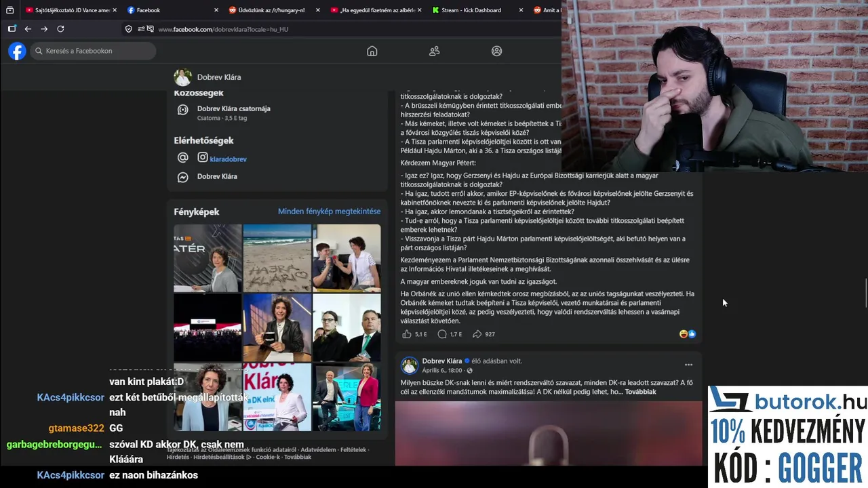Click the Messenger icon in Elérhetőségek
The height and width of the screenshot is (488, 868).
182,177
